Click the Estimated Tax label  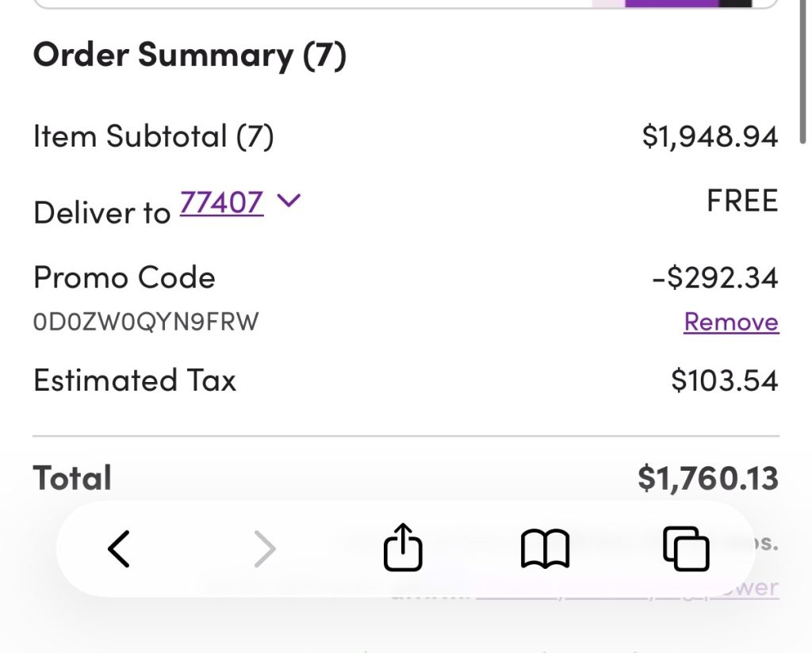coord(135,380)
